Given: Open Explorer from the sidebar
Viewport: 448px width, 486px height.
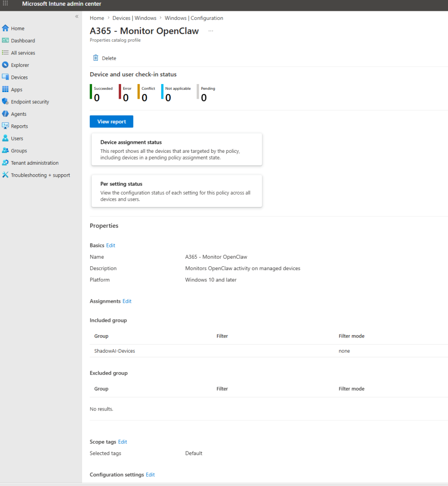Looking at the screenshot, I should (20, 65).
